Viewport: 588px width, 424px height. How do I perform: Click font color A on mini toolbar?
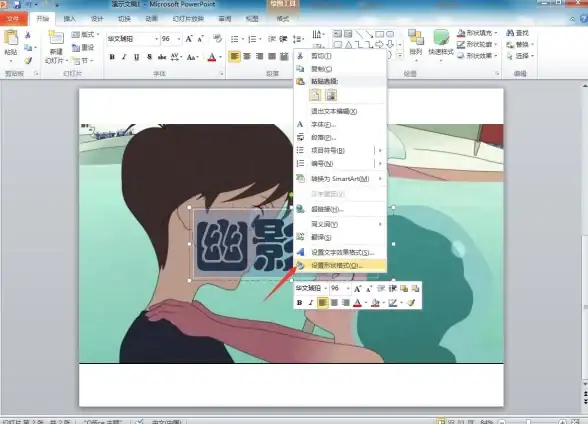(x=357, y=303)
